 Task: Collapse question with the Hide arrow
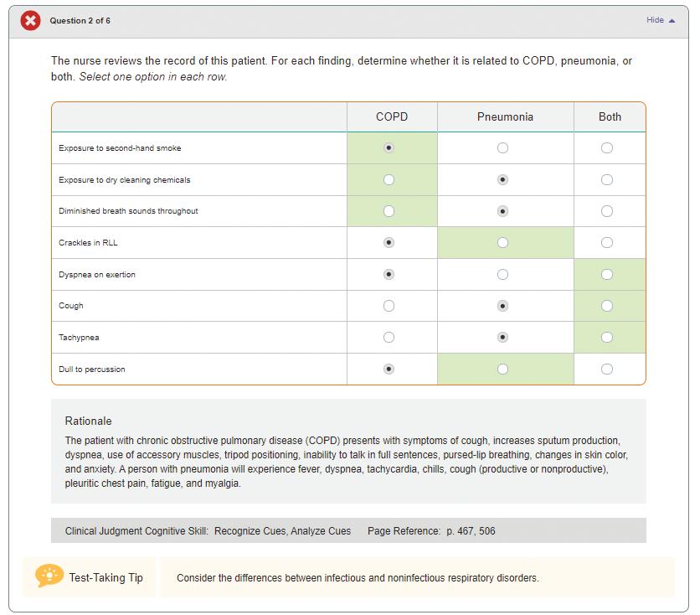661,20
